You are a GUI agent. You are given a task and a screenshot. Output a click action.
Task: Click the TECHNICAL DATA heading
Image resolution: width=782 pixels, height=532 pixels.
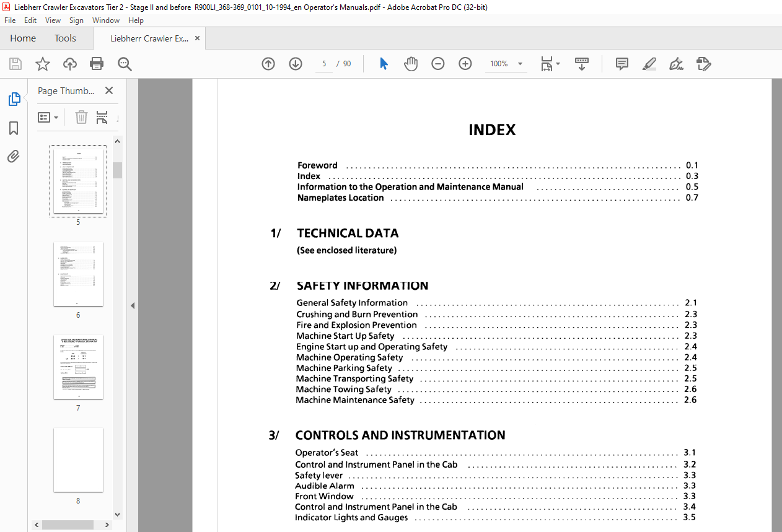click(x=348, y=233)
